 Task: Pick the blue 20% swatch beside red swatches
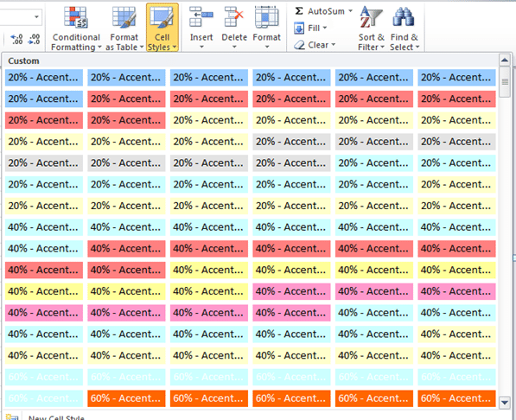pyautogui.click(x=44, y=99)
